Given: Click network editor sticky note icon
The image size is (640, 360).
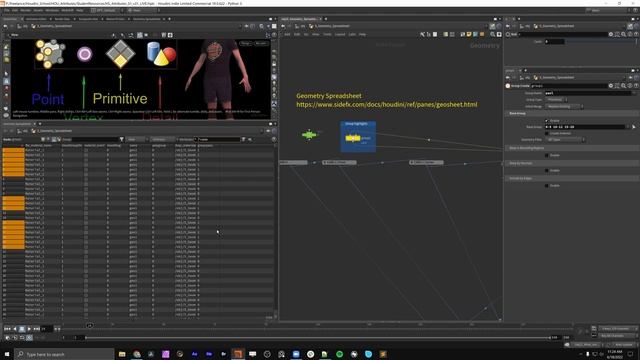Looking at the screenshot, I should click(x=469, y=35).
